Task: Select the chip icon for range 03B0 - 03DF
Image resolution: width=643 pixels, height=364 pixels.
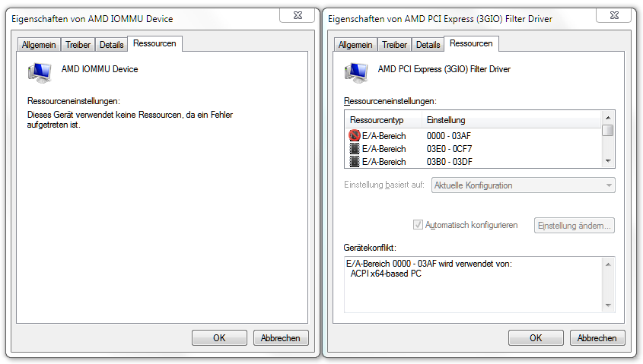Action: point(355,162)
